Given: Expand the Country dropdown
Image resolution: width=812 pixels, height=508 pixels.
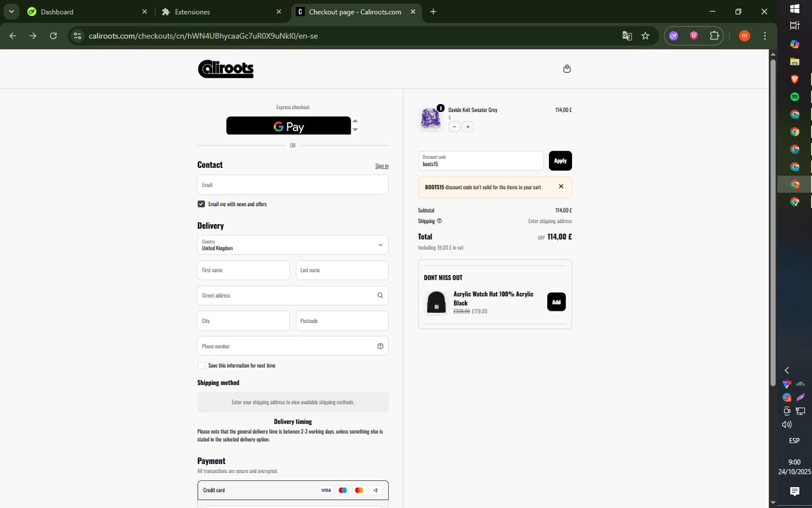Looking at the screenshot, I should click(293, 245).
